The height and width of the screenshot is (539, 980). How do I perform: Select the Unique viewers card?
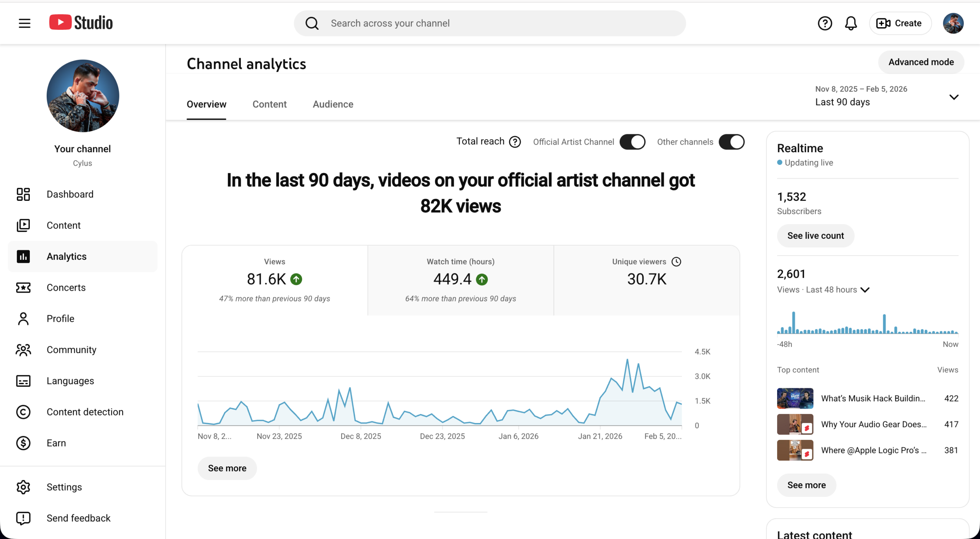(647, 280)
